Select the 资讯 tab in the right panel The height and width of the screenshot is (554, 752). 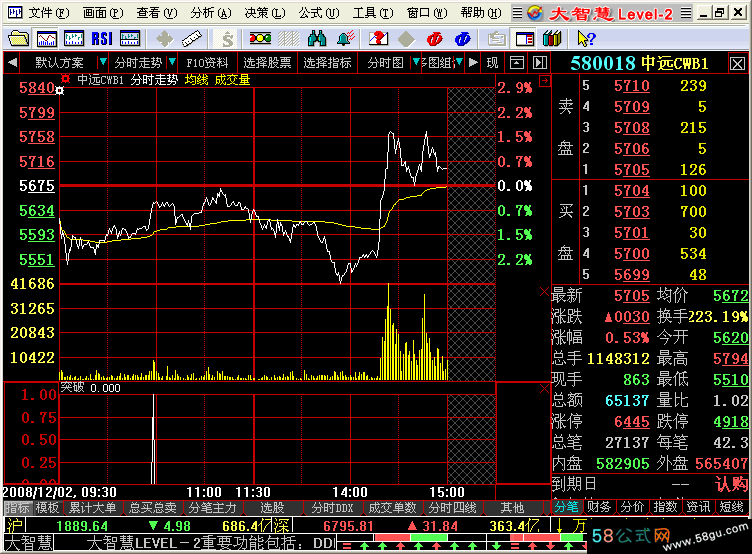coord(698,507)
